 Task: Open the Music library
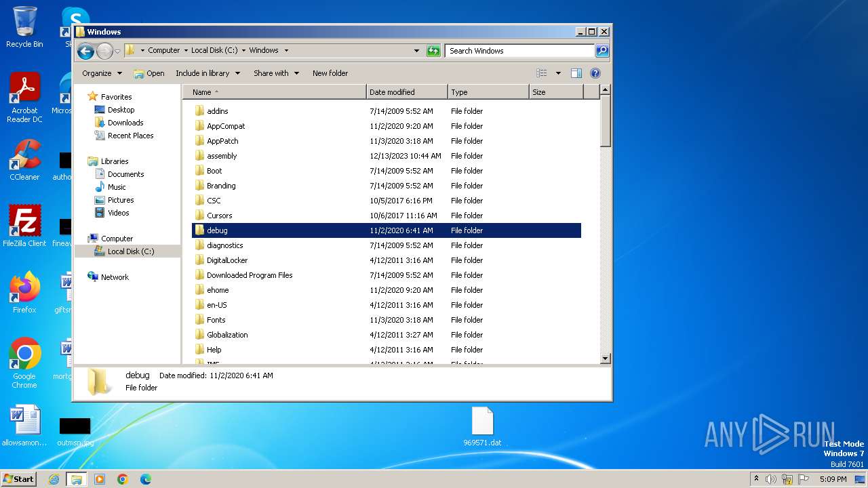point(117,187)
